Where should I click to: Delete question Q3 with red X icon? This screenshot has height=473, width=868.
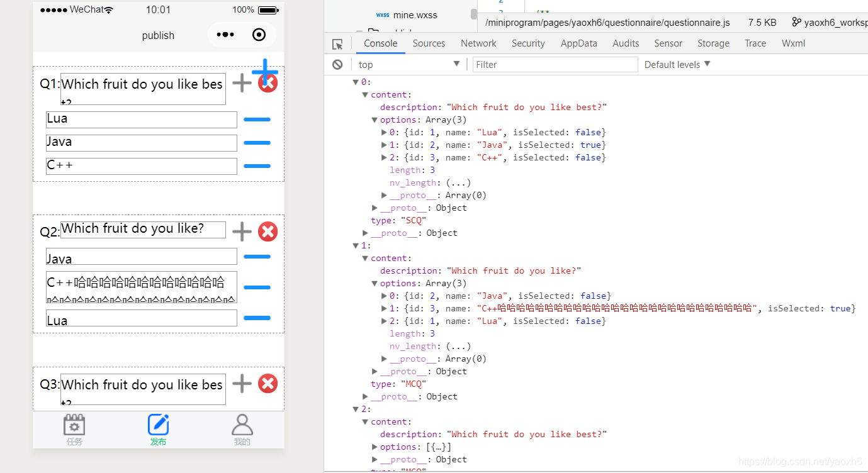tap(268, 383)
